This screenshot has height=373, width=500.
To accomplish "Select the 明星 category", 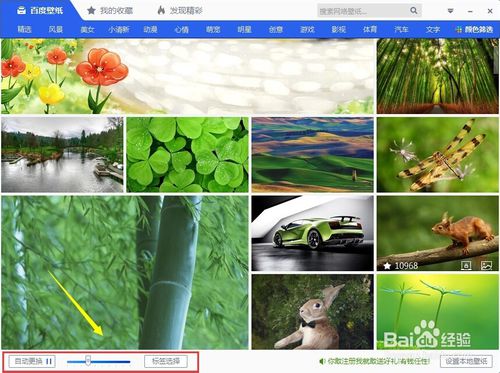I will pyautogui.click(x=244, y=29).
